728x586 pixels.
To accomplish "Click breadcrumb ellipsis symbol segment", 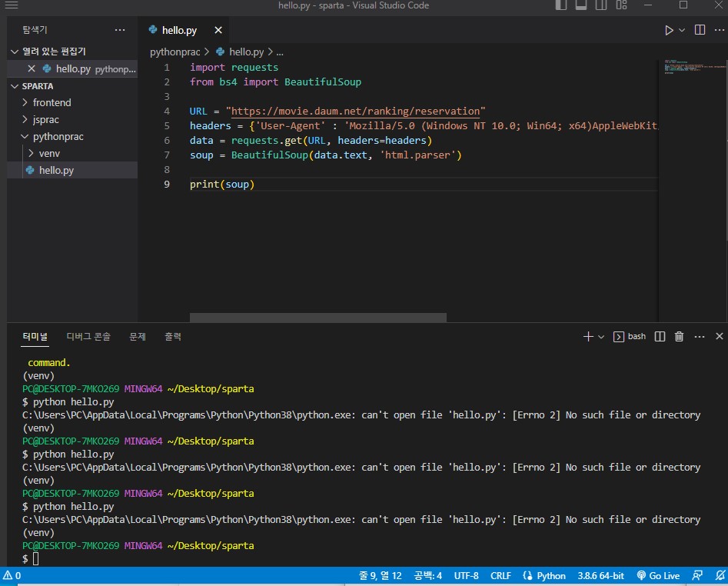I will (x=280, y=52).
